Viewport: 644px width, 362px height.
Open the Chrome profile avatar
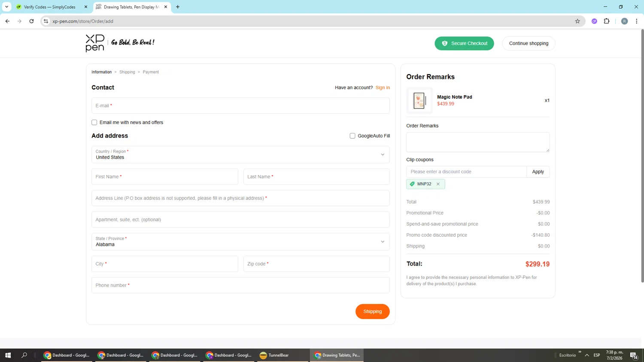624,21
